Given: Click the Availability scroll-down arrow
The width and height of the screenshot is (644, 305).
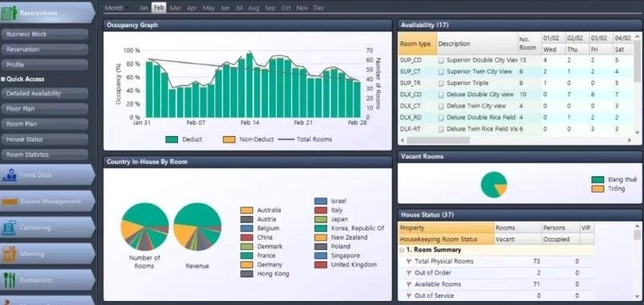Looking at the screenshot, I should (x=637, y=132).
